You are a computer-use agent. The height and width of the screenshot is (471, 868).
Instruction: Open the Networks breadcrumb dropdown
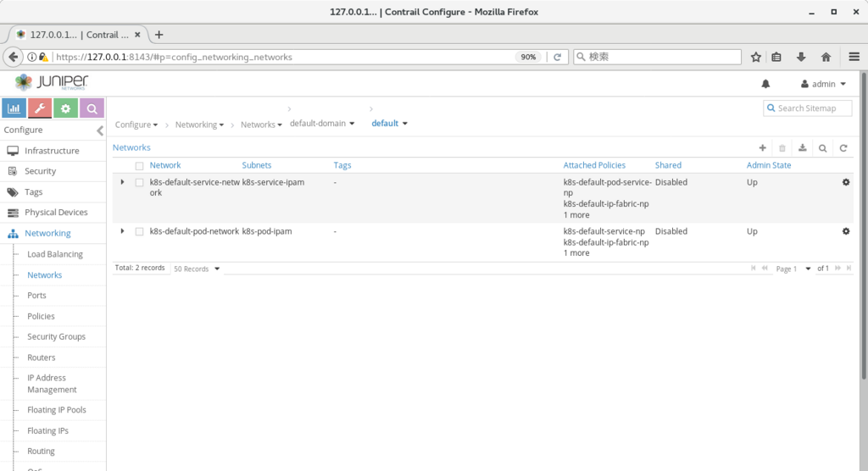tap(261, 125)
